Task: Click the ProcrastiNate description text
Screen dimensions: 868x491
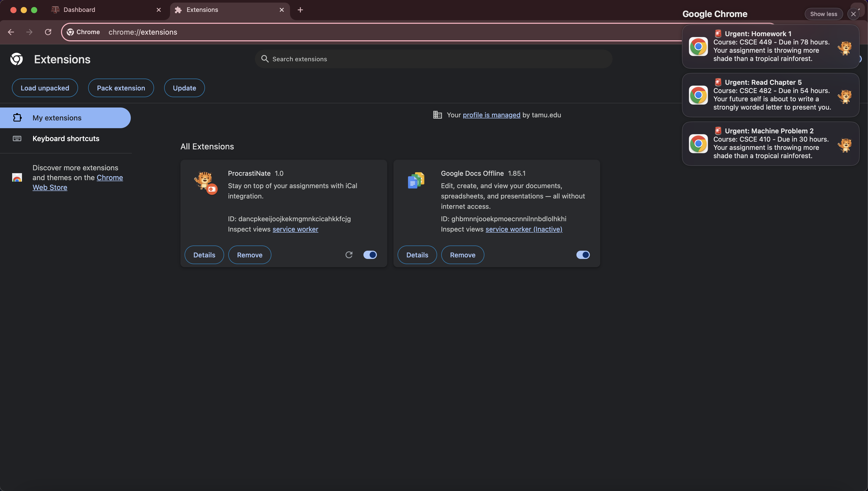Action: (x=292, y=191)
